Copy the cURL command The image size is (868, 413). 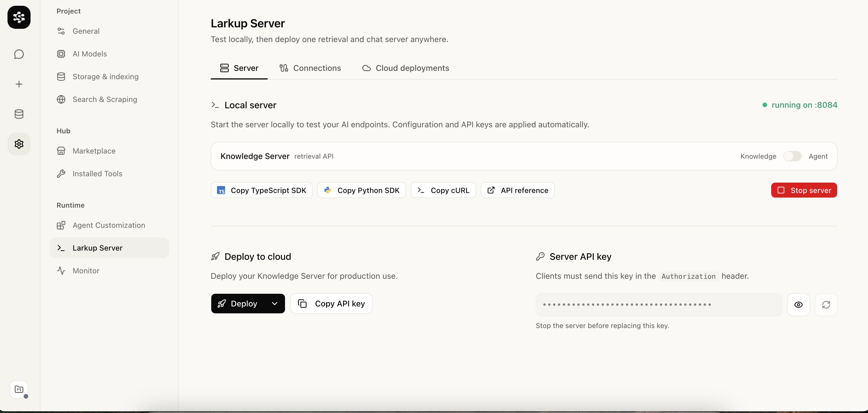443,190
